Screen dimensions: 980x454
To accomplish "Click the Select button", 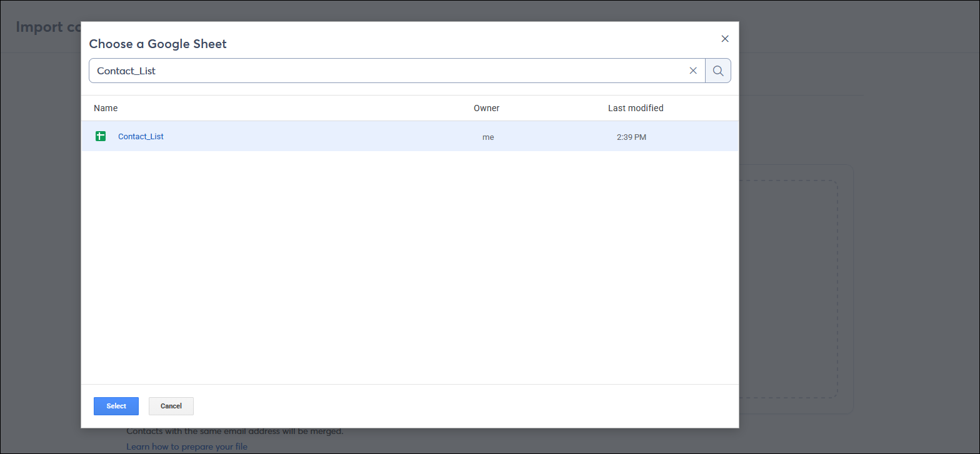I will click(x=116, y=406).
